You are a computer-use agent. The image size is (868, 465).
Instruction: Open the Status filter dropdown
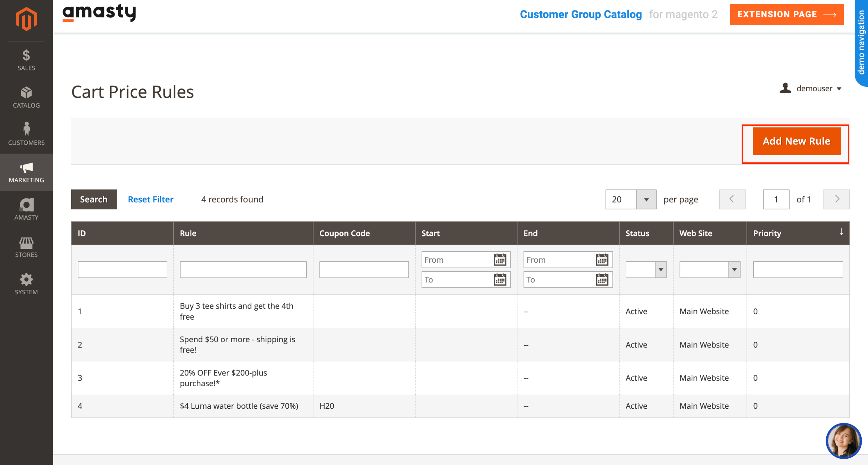pos(660,270)
